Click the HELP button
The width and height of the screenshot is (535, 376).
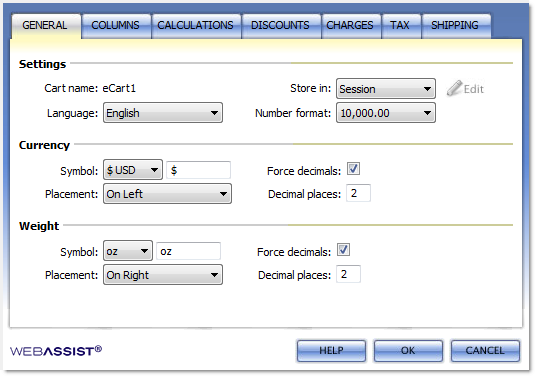tap(331, 350)
